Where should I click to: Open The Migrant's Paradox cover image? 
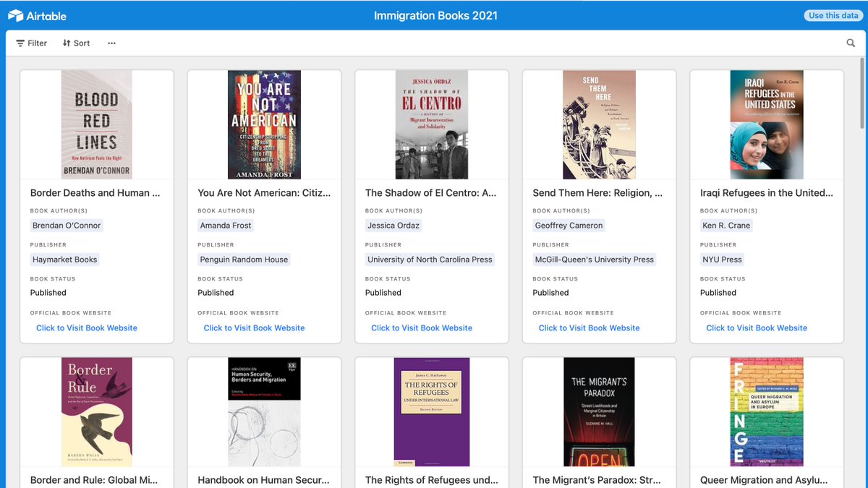point(599,411)
